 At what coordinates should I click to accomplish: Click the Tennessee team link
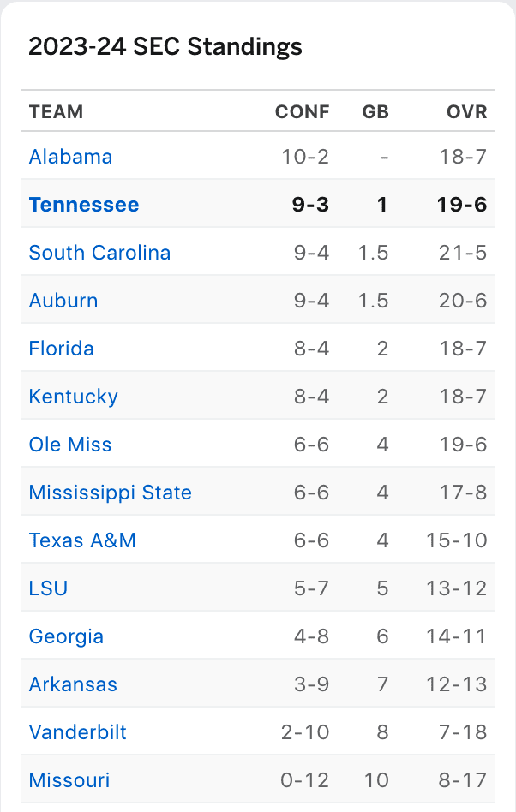[x=84, y=205]
